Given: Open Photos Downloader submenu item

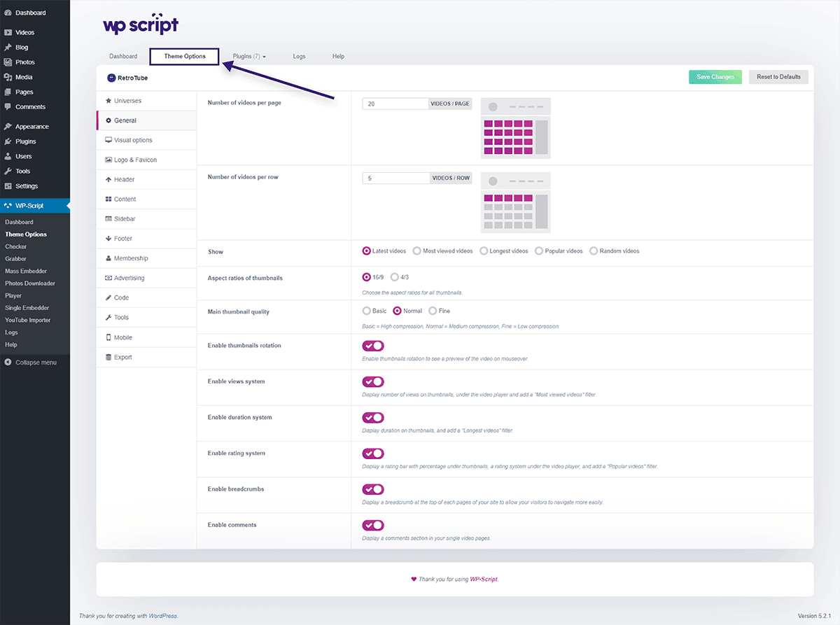Looking at the screenshot, I should tap(30, 283).
